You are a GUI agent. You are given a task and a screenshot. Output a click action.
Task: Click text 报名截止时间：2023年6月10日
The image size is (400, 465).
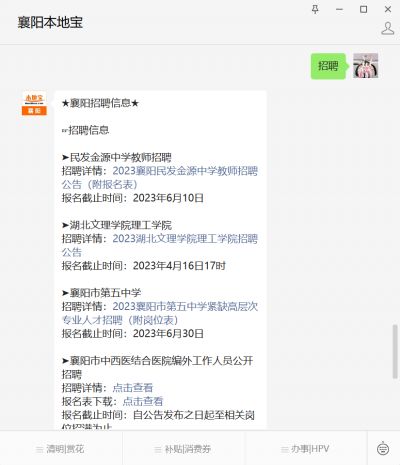(x=133, y=198)
